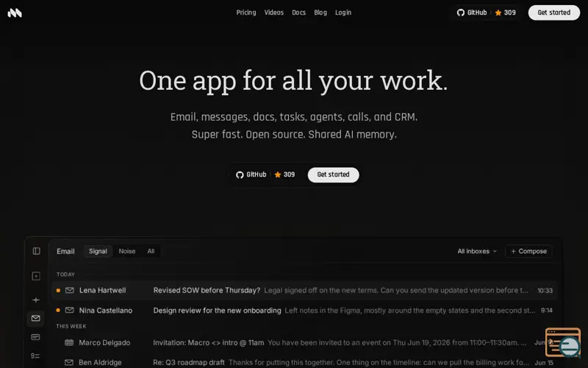
Task: Click the square dot icon in the sidebar
Action: (x=36, y=277)
